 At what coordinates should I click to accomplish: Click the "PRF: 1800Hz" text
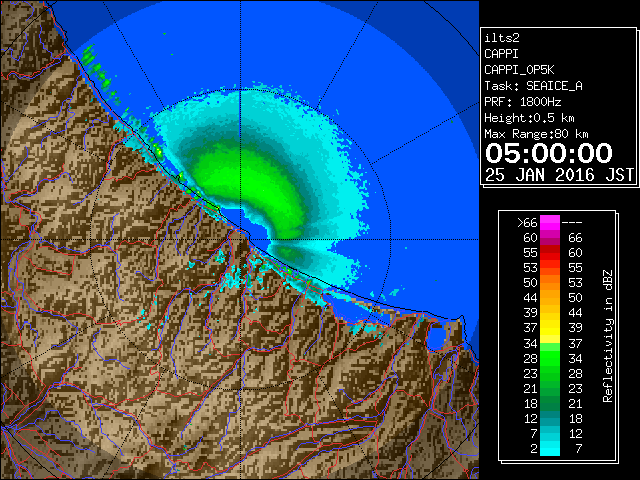(x=522, y=102)
